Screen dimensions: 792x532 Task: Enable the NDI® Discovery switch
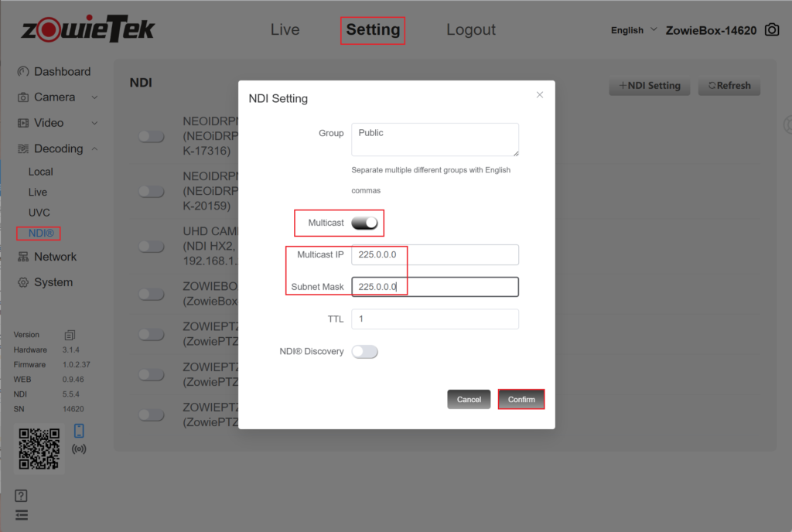(x=364, y=352)
